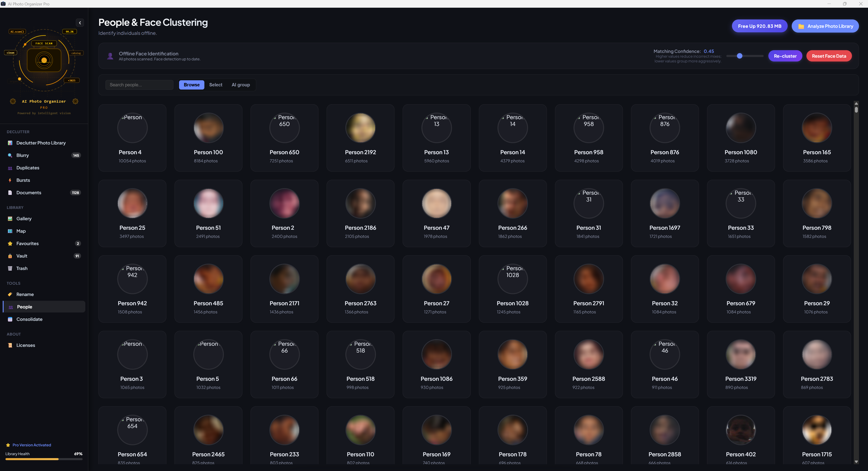Click the '1978 photos' text

pyautogui.click(x=435, y=236)
